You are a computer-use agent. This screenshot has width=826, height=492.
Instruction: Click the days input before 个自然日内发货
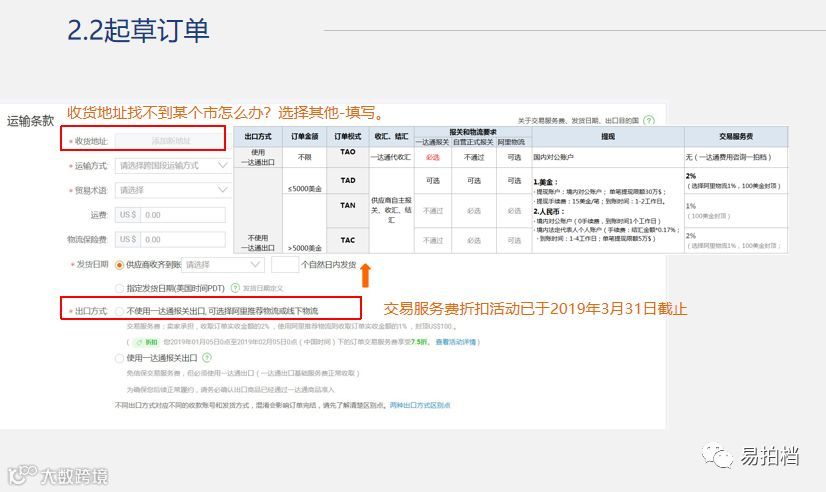(x=284, y=264)
